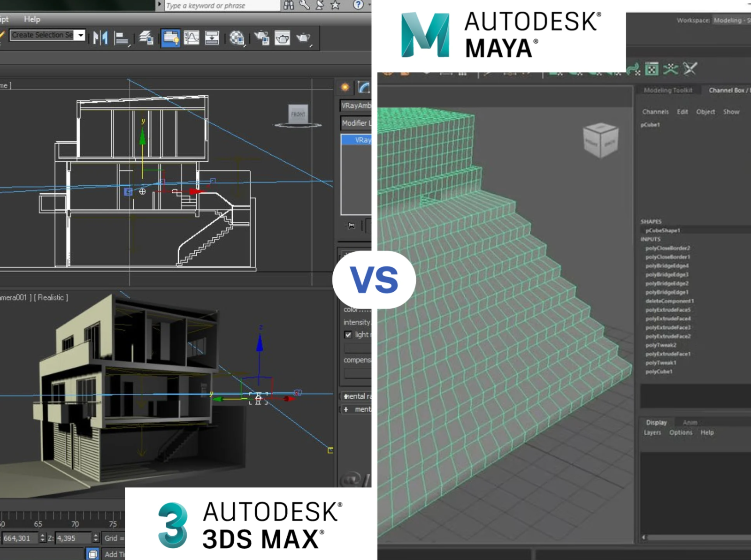The width and height of the screenshot is (751, 560).
Task: Click the Maya shelf crossed tools icon
Action: point(690,69)
